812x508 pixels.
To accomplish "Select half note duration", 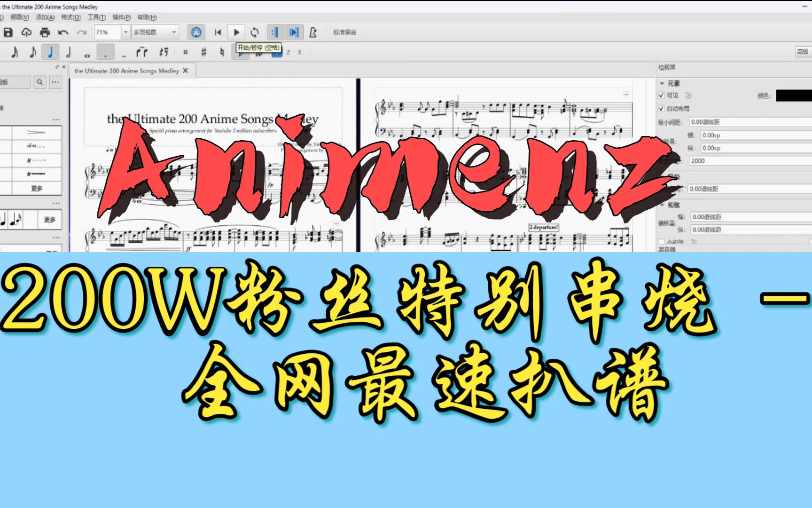I will 69,52.
